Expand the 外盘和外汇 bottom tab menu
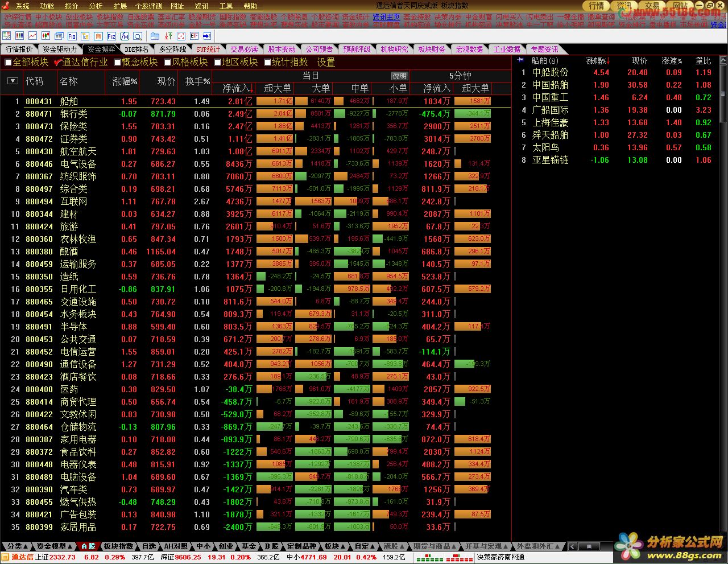Screen dimensions: 728x564 click(x=538, y=546)
